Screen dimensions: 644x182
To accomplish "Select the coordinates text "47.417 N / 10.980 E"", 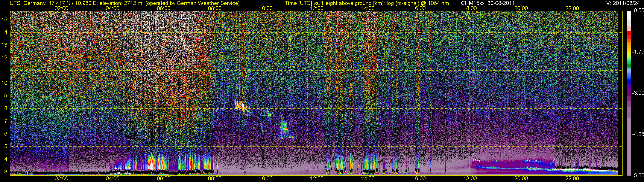I will click(73, 3).
